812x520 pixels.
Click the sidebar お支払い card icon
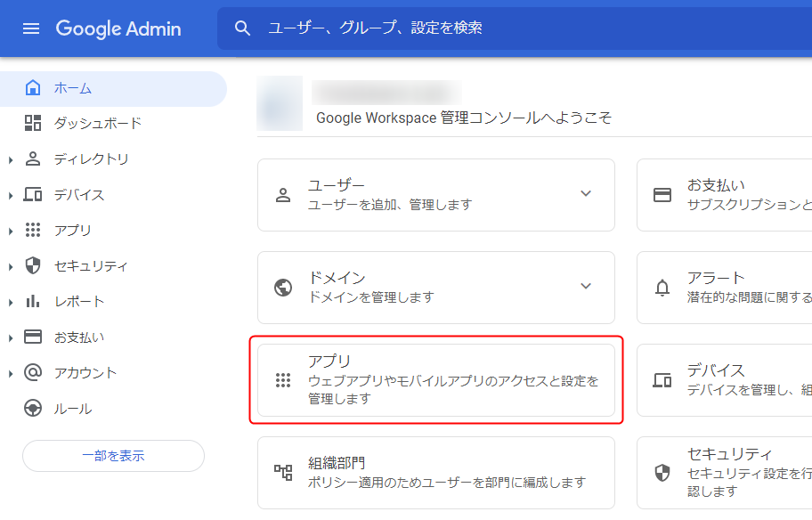[33, 337]
